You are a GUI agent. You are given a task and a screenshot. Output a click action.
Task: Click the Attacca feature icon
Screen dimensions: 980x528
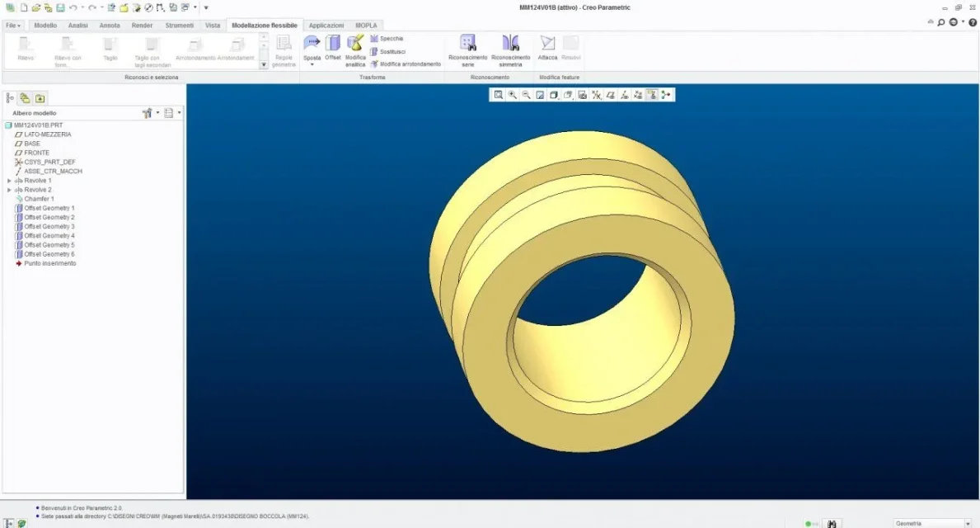(x=547, y=44)
